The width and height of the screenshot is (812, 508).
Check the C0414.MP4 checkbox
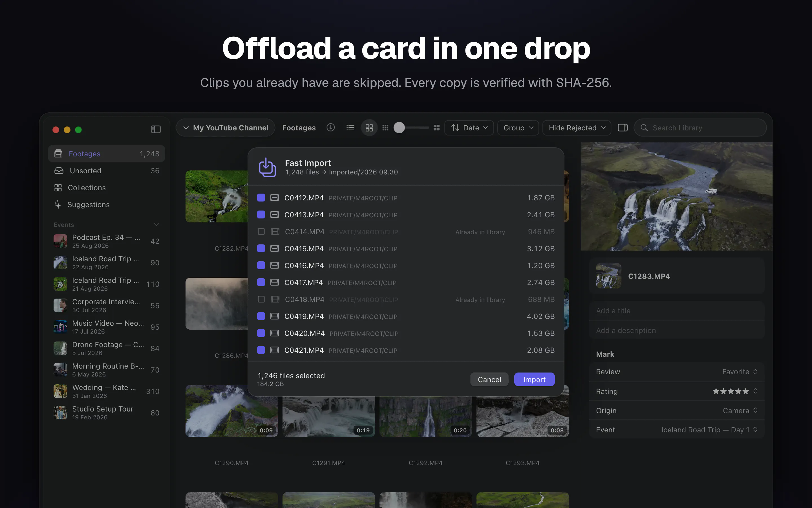pos(261,231)
